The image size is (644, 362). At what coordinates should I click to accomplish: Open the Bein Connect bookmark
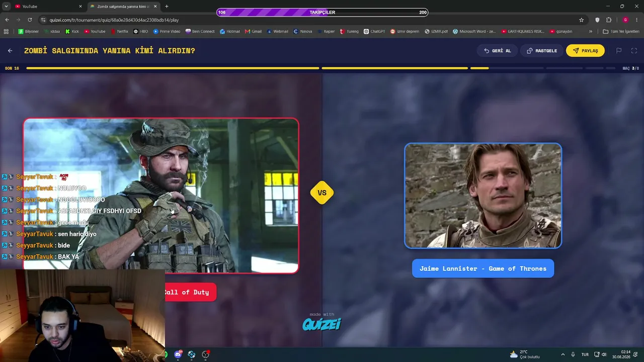[200, 31]
